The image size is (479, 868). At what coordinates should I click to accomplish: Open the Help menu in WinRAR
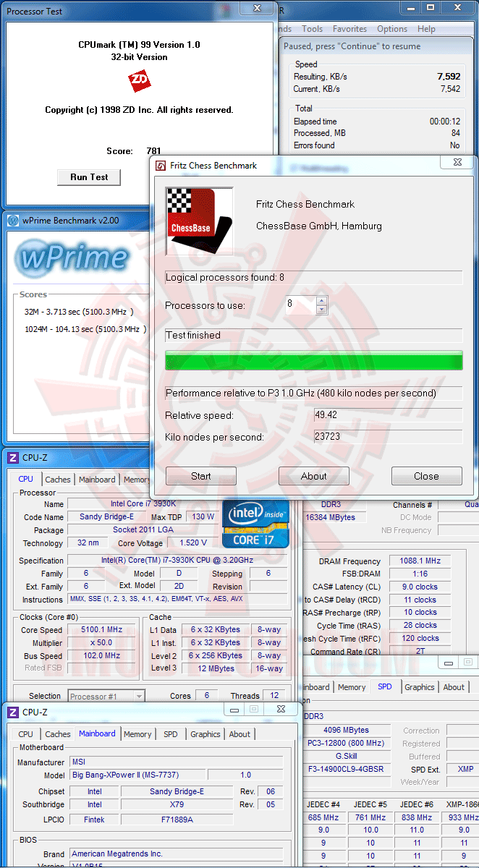tap(426, 29)
